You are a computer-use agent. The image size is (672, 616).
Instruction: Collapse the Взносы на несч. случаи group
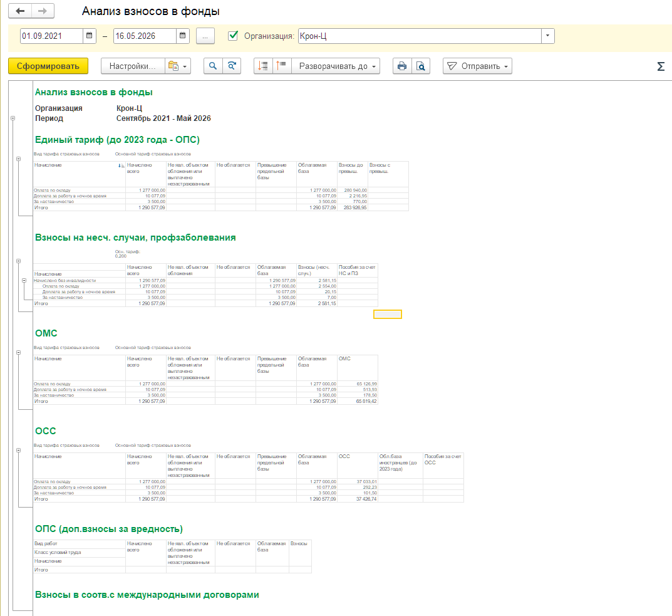18,261
